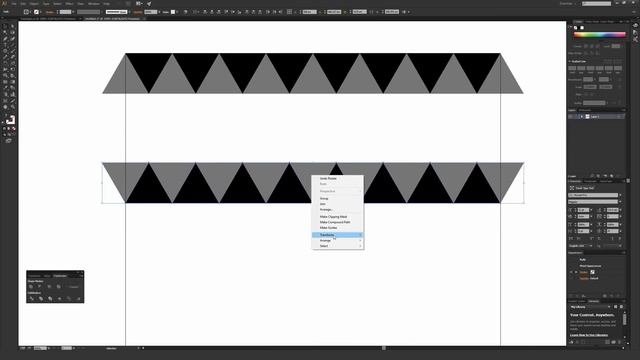Select the Scale tool

pos(13,63)
